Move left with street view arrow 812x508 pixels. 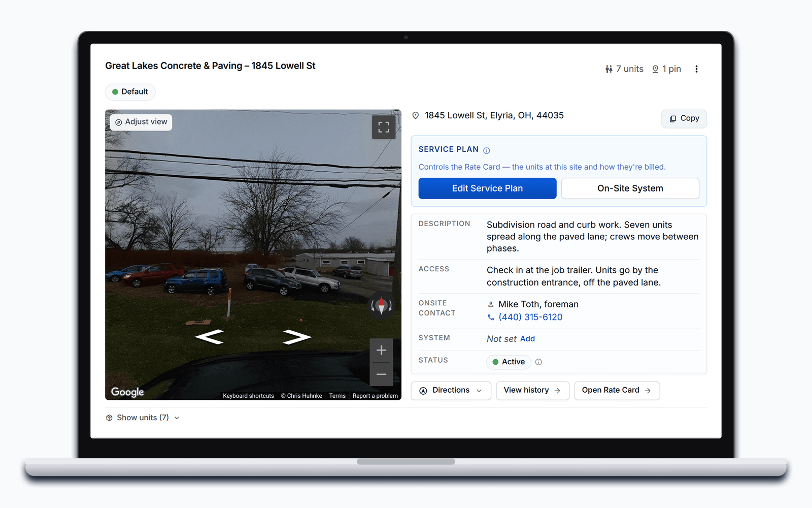point(210,337)
